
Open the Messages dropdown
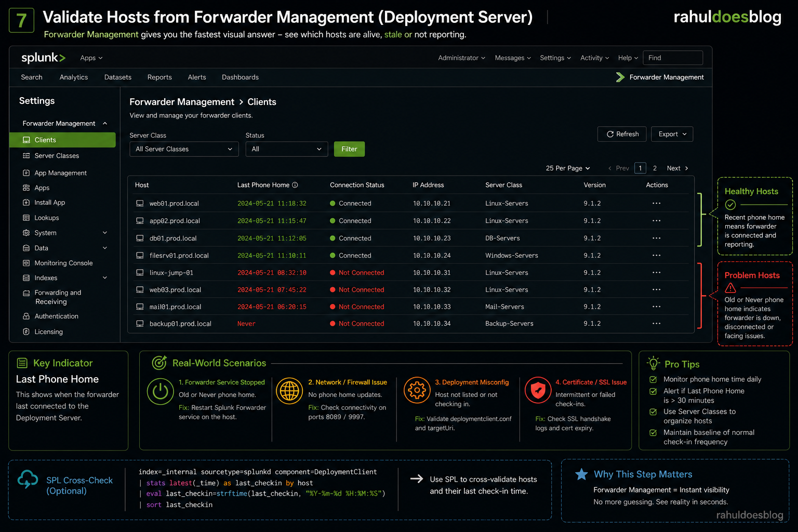513,58
